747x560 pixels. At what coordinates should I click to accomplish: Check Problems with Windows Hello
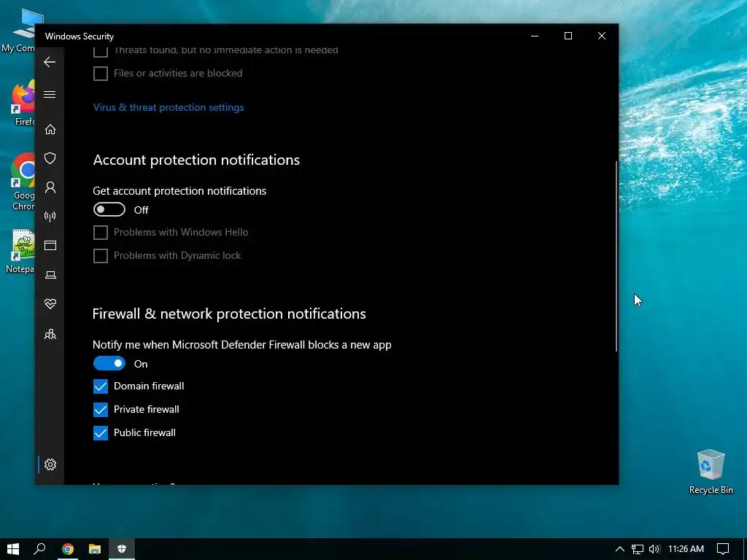[x=101, y=233]
